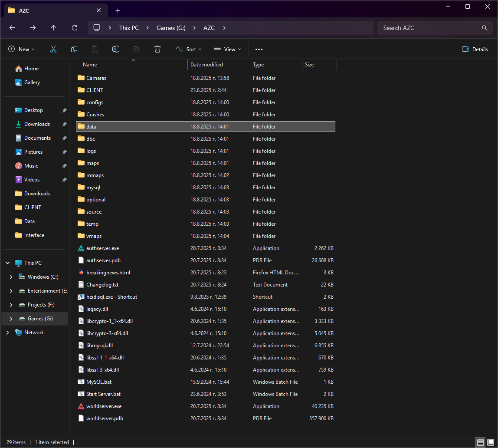
Task: Open a new tab with plus button
Action: (x=118, y=11)
